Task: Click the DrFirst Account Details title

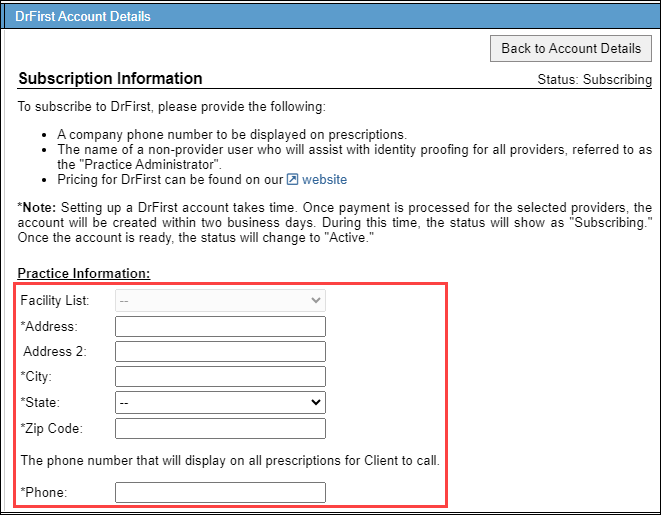Action: pos(83,16)
